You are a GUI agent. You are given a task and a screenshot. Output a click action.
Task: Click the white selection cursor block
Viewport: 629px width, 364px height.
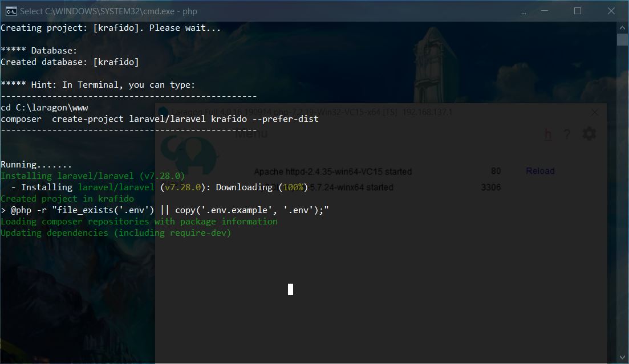pyautogui.click(x=290, y=289)
